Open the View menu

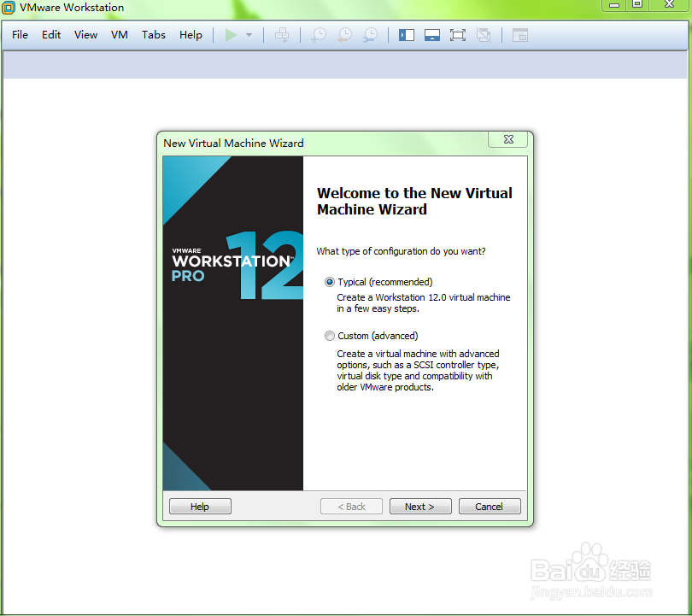(x=85, y=35)
